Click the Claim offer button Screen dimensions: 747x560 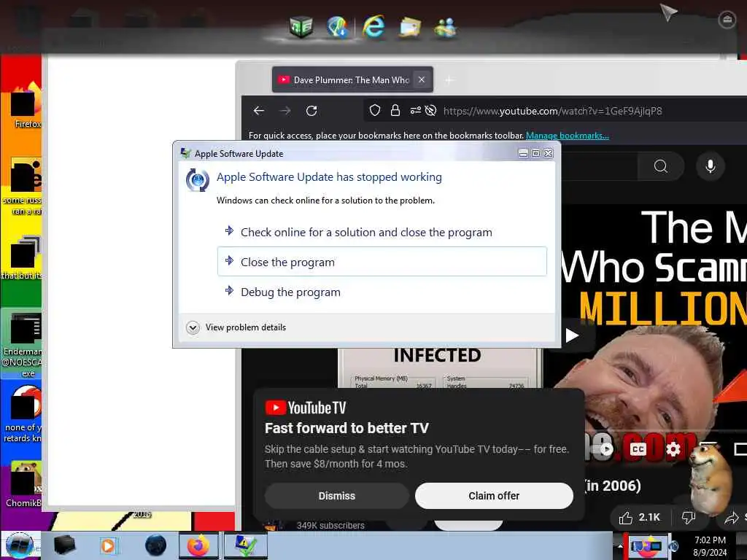[494, 496]
